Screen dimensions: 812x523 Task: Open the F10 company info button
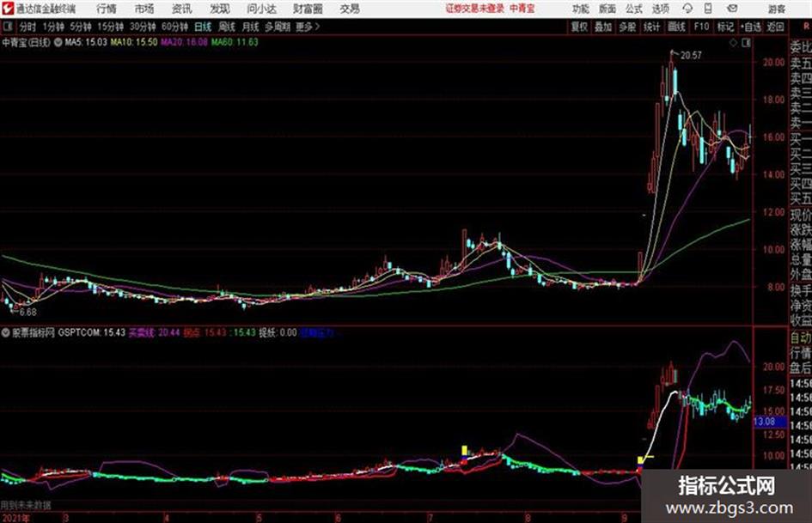coord(701,27)
